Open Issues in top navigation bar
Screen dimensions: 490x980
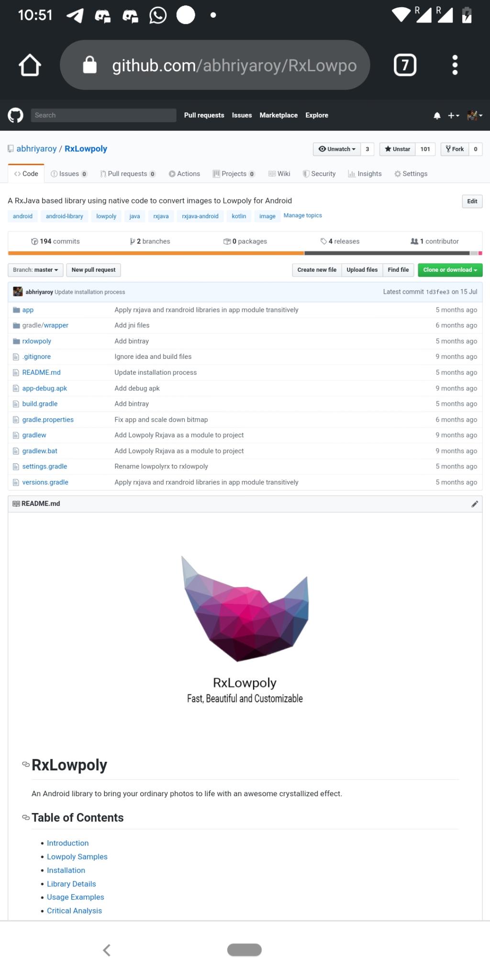[242, 115]
